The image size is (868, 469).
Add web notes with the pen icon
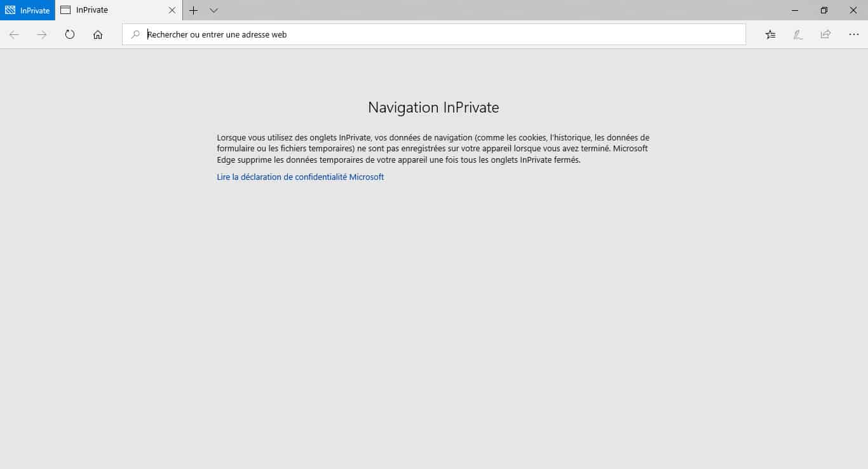798,35
